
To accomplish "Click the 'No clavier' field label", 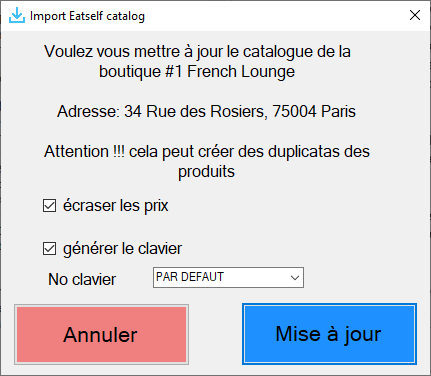I will coord(82,279).
